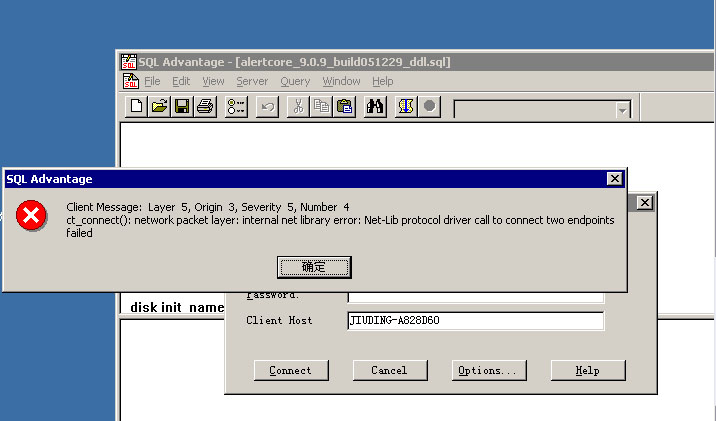
Task: Click the Options... button
Action: tap(489, 370)
